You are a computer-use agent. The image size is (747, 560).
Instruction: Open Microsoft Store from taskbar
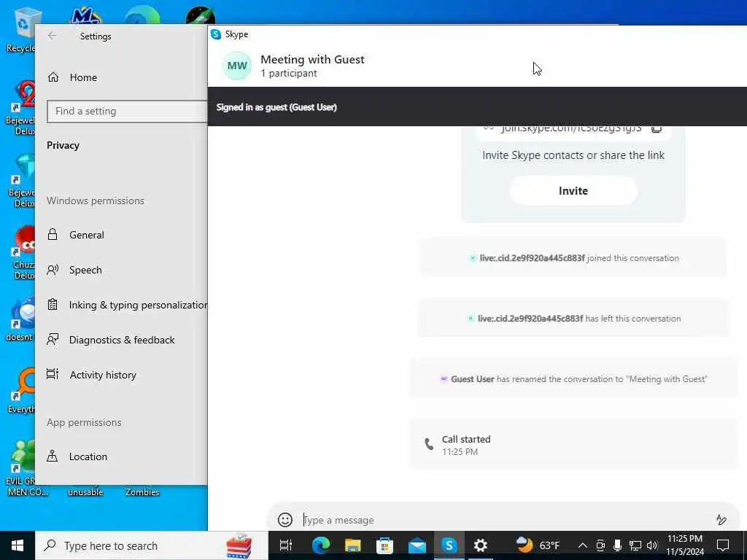click(384, 545)
